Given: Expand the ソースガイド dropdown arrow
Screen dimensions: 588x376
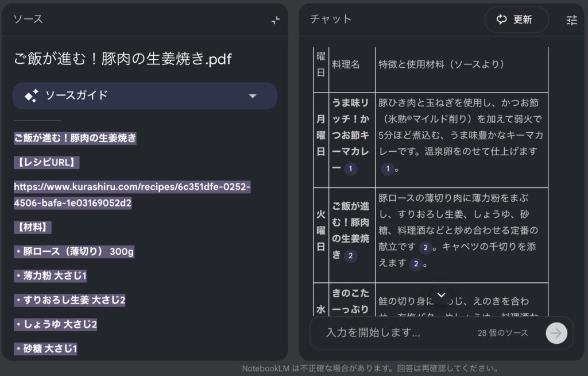Looking at the screenshot, I should (x=252, y=96).
